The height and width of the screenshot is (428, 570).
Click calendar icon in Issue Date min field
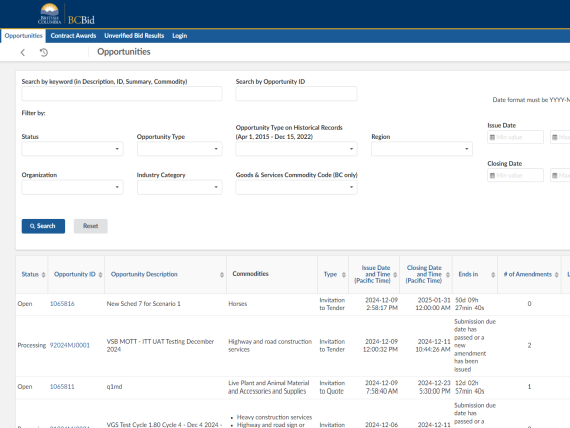(x=492, y=137)
